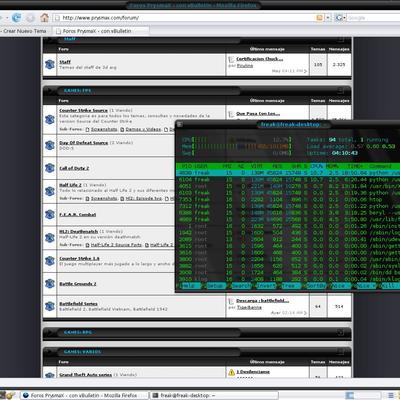Select the htop process row running beryl
Viewport: 400px width, 400px height.
click(x=288, y=213)
